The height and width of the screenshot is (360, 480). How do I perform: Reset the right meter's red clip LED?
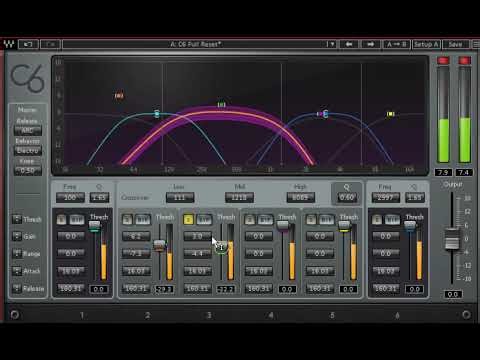click(465, 60)
